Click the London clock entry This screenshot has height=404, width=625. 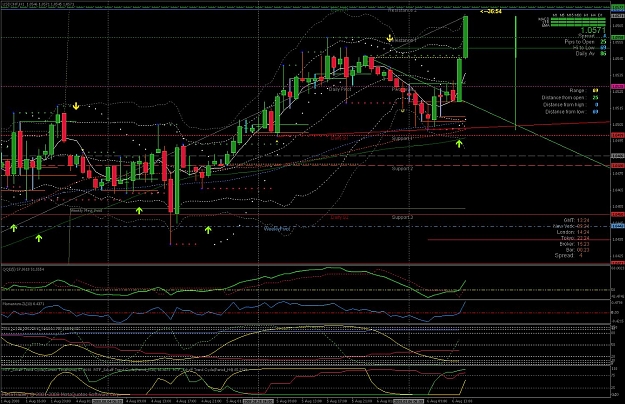coord(573,232)
